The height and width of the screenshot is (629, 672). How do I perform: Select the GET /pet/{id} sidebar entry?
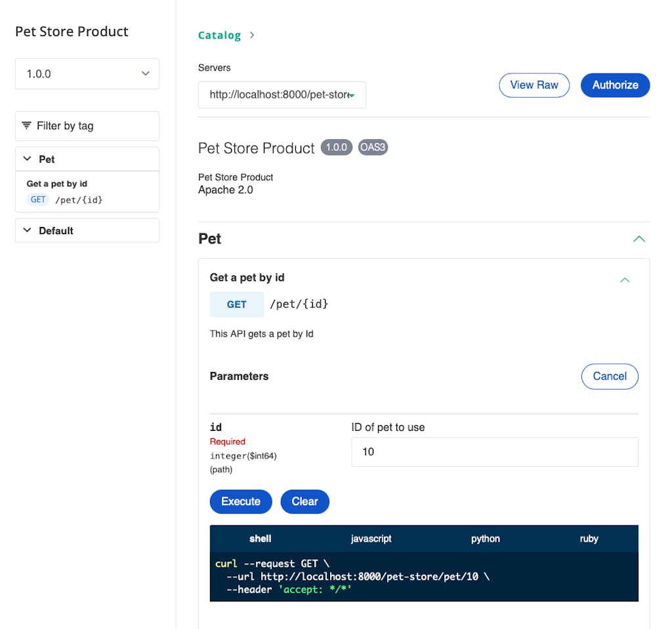pos(65,199)
